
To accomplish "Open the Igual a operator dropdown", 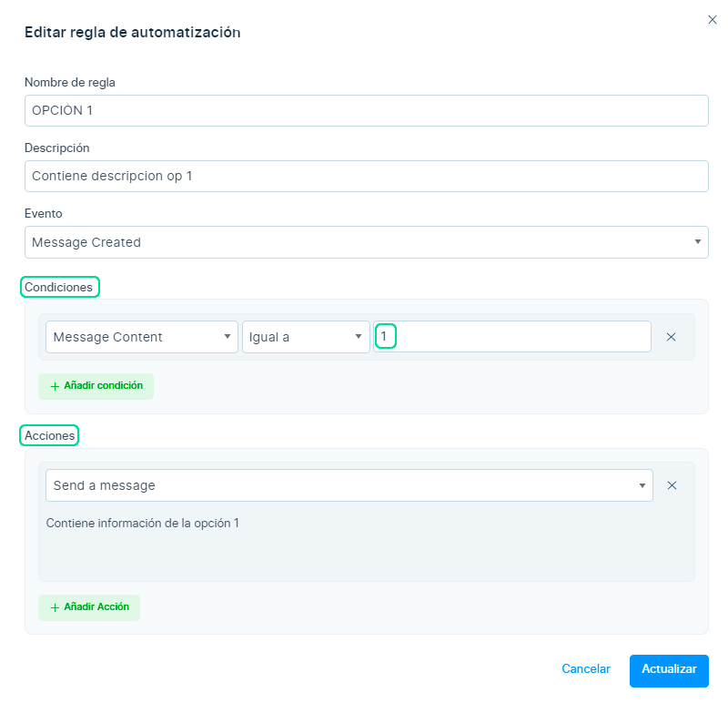I will (x=306, y=337).
